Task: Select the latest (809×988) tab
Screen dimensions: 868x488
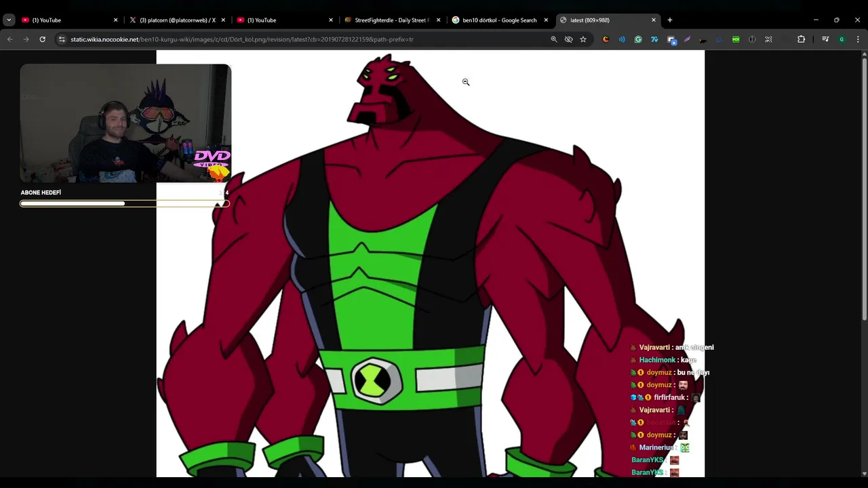Action: click(607, 20)
